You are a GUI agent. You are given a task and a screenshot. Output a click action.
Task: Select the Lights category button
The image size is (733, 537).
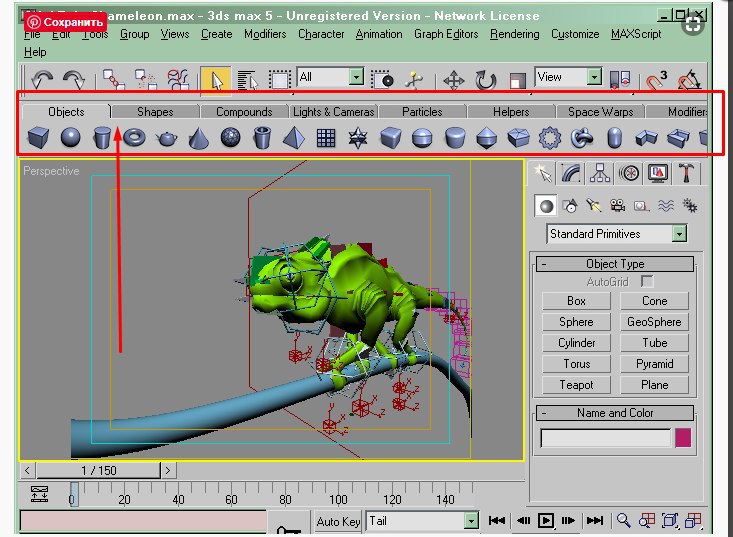coord(594,206)
